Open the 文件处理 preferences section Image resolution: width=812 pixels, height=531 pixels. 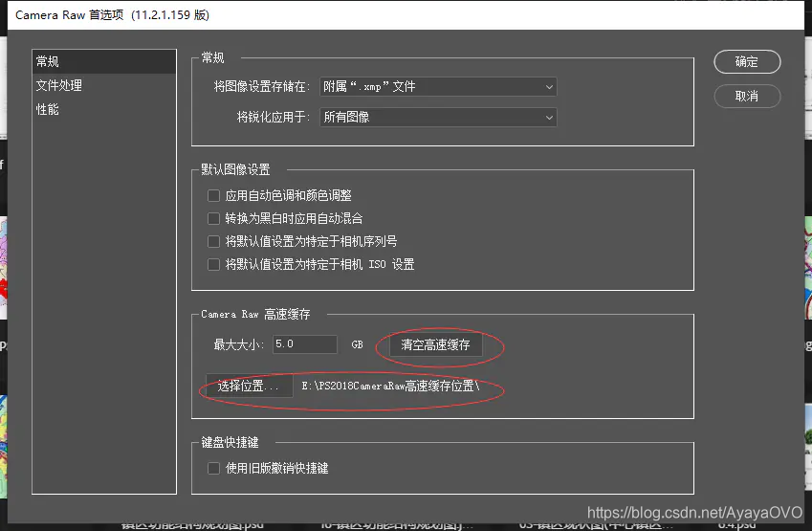point(104,85)
